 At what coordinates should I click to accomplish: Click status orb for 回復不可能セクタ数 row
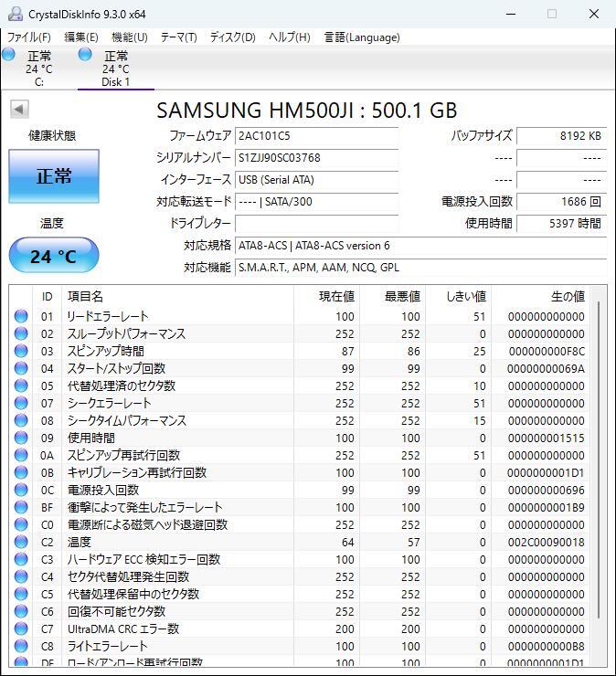click(x=21, y=611)
